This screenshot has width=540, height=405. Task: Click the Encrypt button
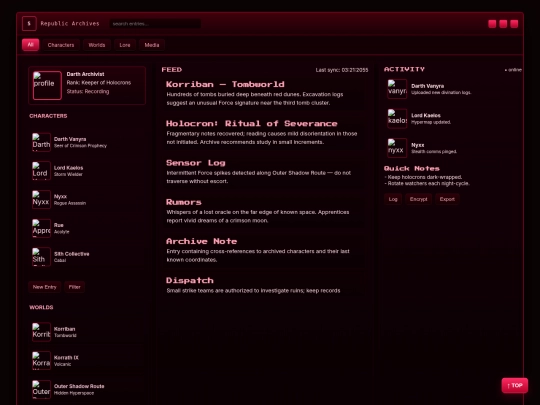pos(418,199)
